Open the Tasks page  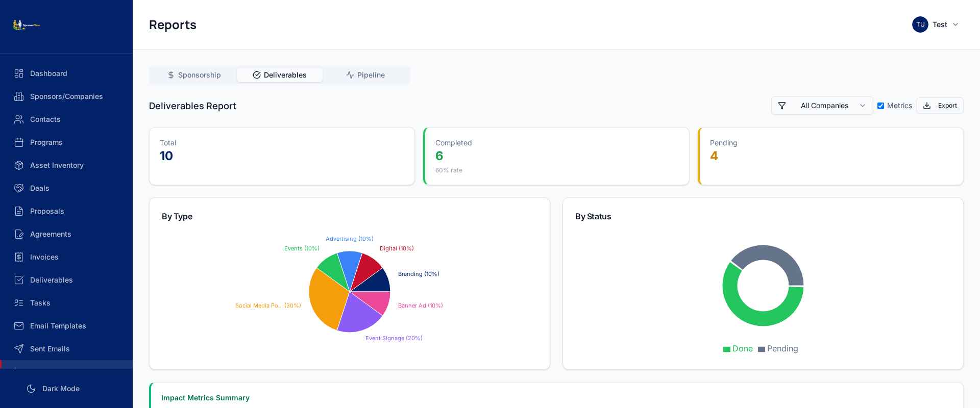[66, 303]
